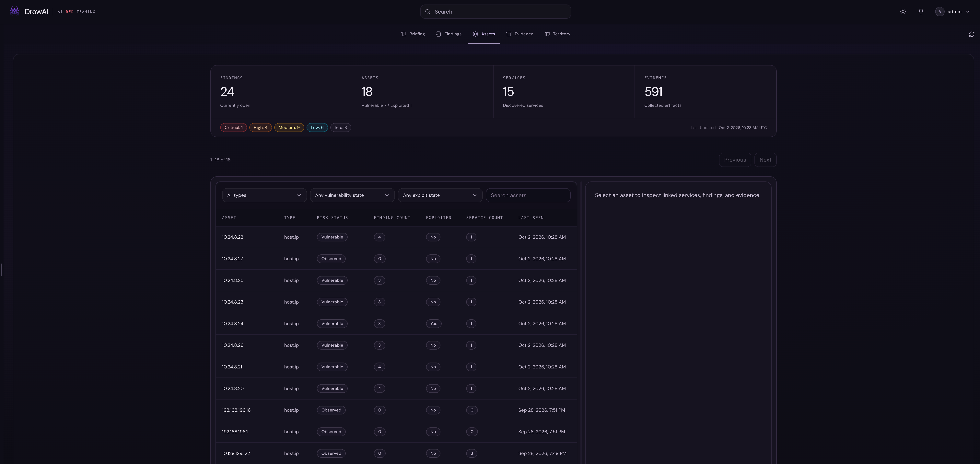Viewport: 980px width, 464px height.
Task: Click the DrowAI spider logo
Action: pyautogui.click(x=15, y=11)
